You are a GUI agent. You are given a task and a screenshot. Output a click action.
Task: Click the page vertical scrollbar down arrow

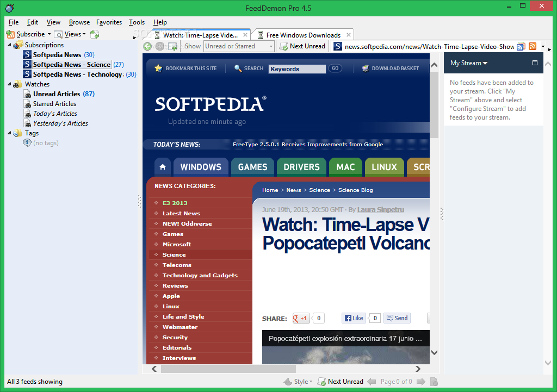click(434, 352)
